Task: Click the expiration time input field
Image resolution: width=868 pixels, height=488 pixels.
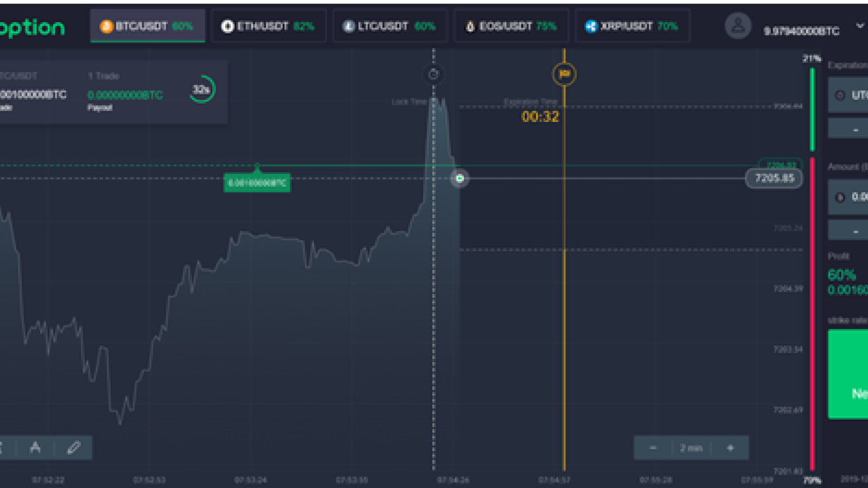Action: tap(848, 95)
